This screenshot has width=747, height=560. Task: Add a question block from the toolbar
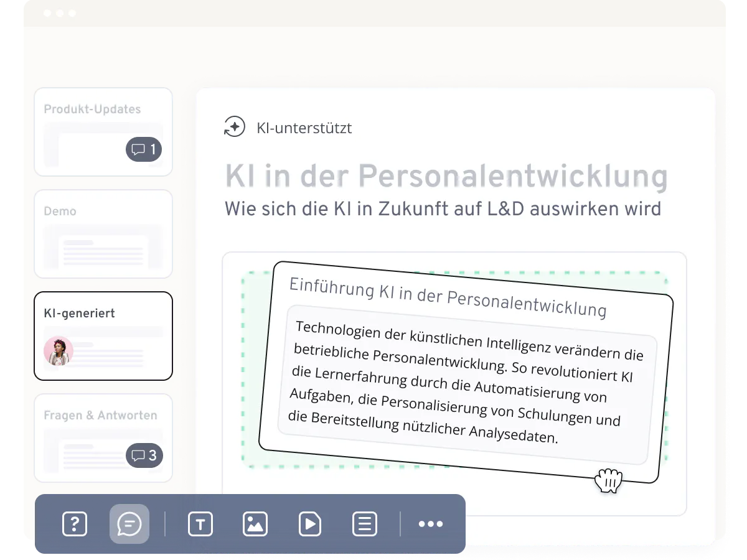75,524
